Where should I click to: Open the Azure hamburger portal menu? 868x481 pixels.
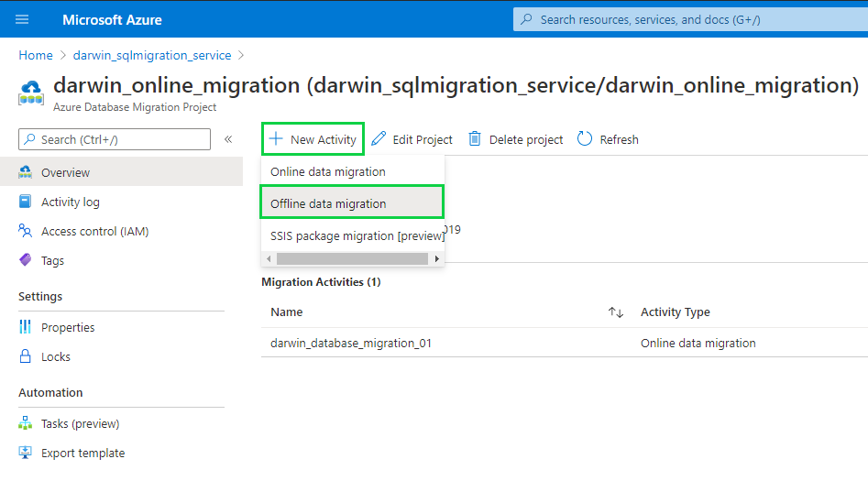click(22, 19)
